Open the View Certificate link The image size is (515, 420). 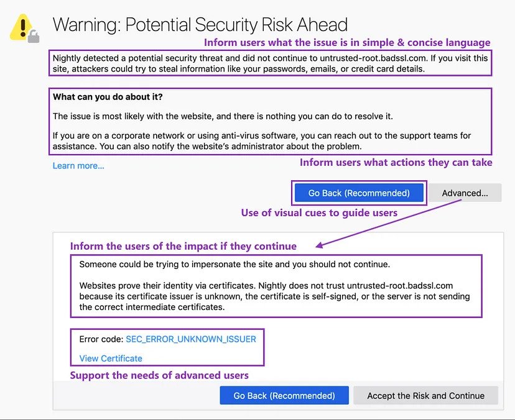111,358
